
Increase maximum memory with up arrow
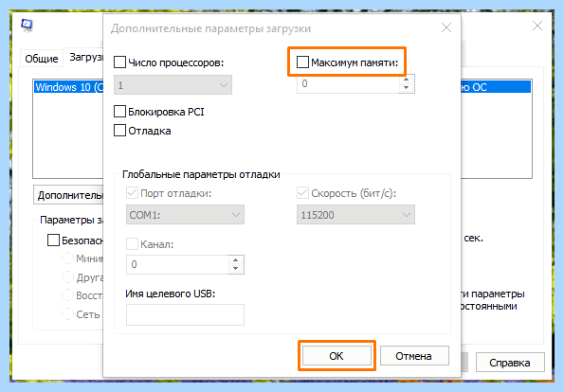406,80
